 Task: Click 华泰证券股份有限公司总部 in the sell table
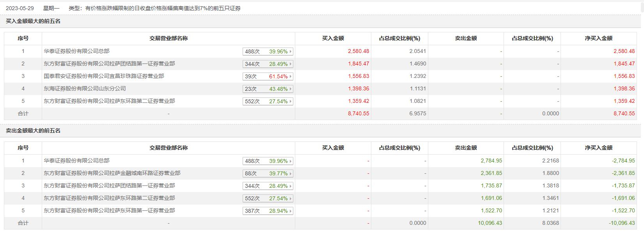coord(76,161)
